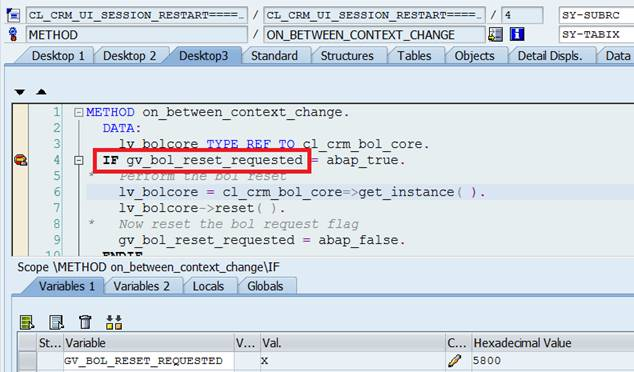
Task: Switch to the Variables 2 tab
Action: point(142,286)
